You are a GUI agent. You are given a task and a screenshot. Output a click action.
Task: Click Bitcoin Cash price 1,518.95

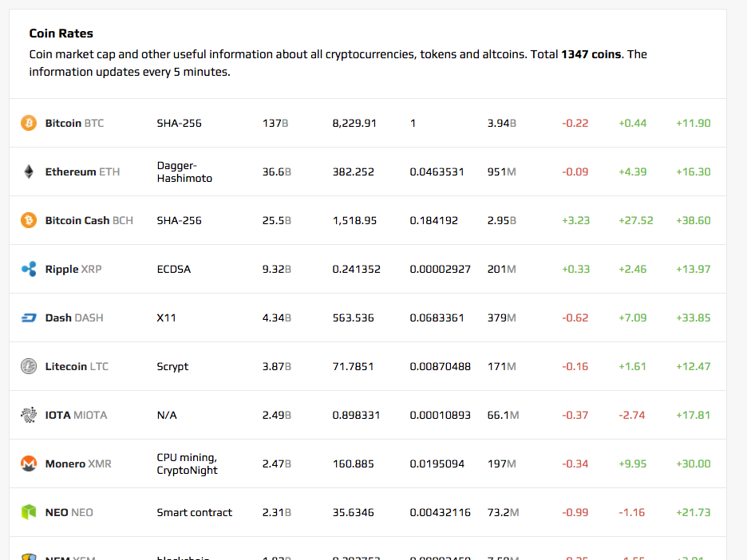(x=354, y=220)
